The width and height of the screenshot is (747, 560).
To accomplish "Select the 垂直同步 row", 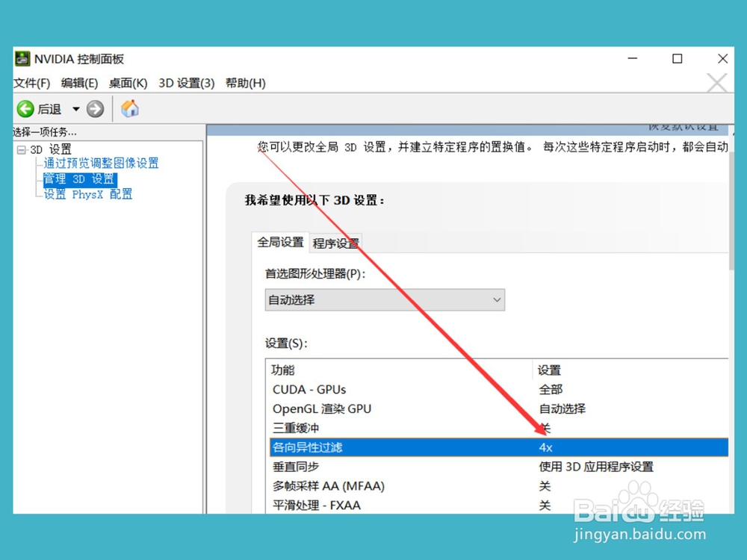I will click(x=499, y=467).
